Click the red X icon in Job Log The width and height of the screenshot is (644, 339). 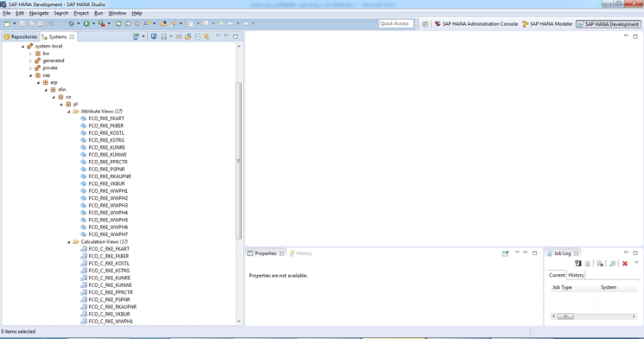625,264
